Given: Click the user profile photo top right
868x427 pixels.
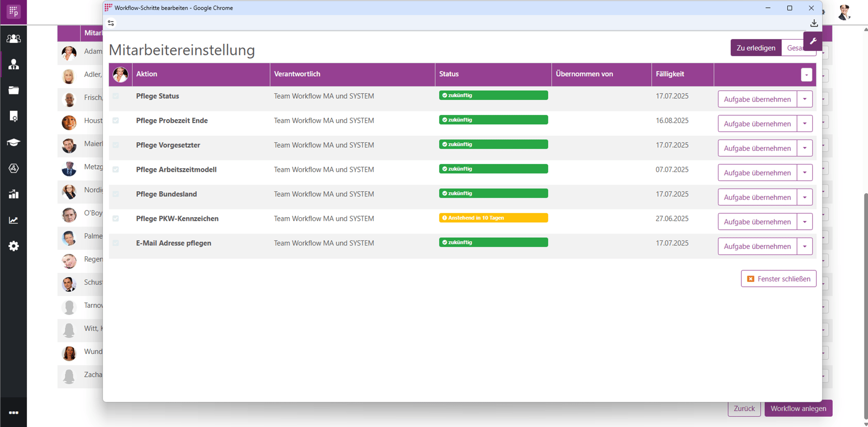Looking at the screenshot, I should coord(844,13).
